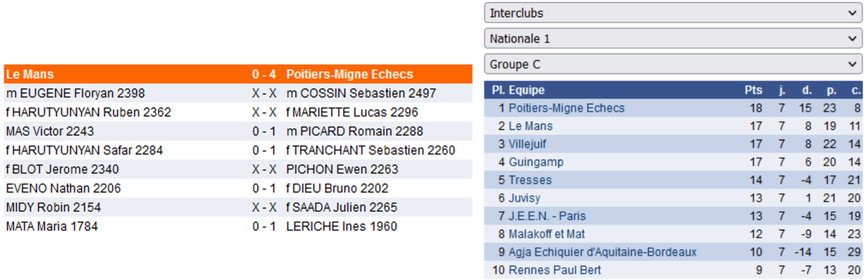The width and height of the screenshot is (868, 280).
Task: Click Malakoff et Mat in standings
Action: pos(547,234)
